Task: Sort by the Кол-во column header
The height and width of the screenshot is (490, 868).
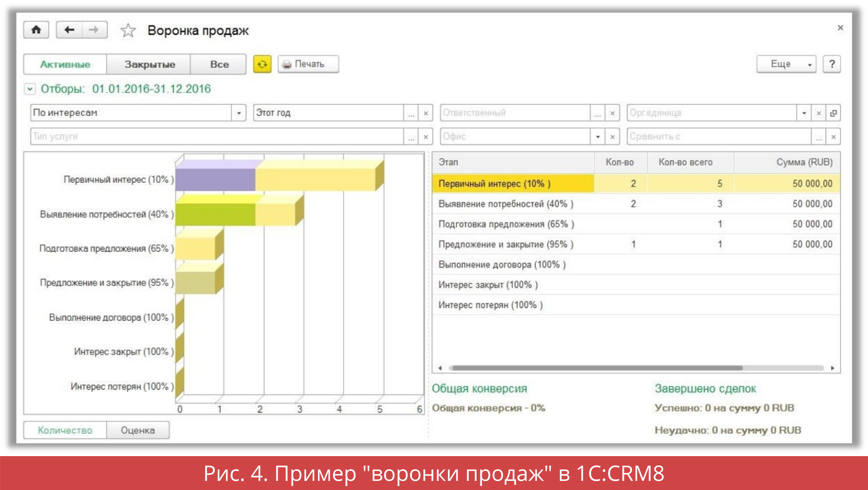Action: point(620,162)
